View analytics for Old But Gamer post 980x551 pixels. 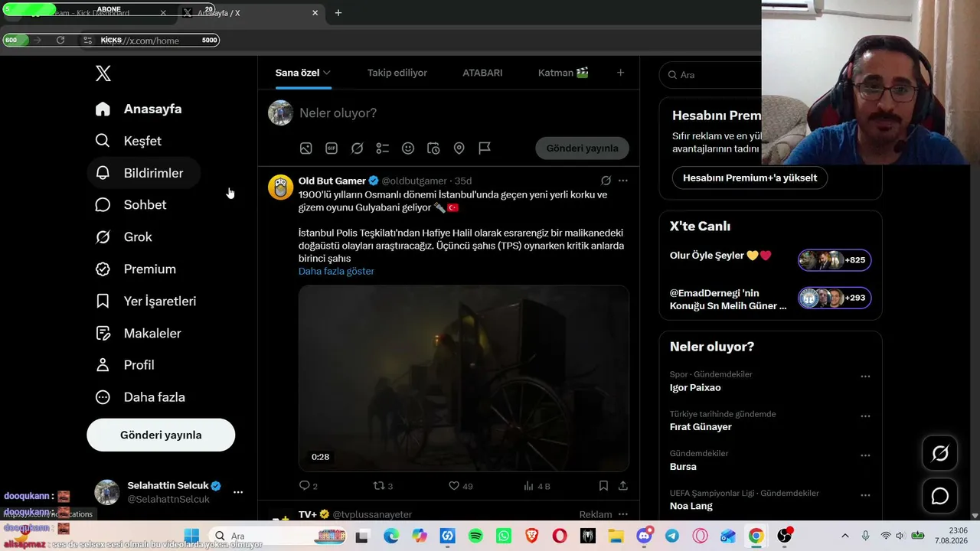pos(537,486)
